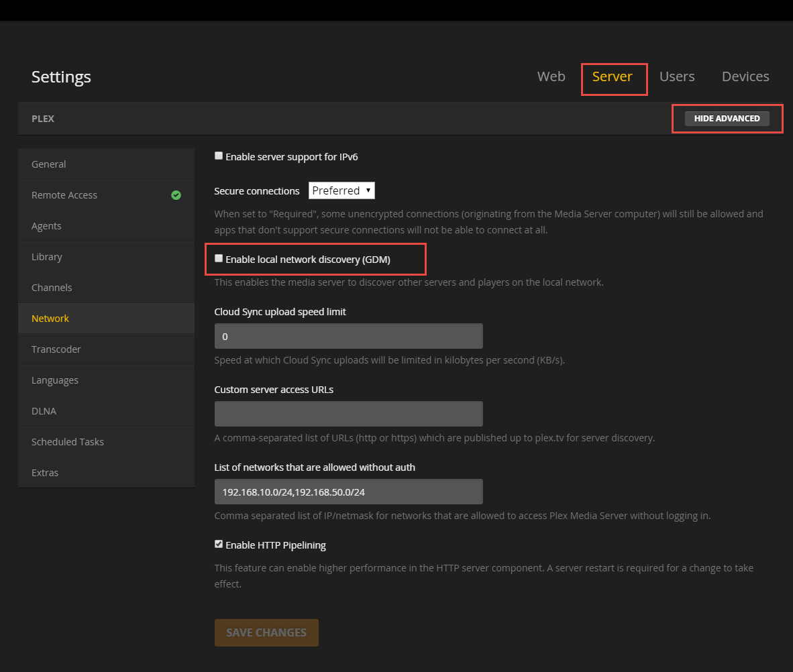Select Agents in the sidebar

[x=46, y=226]
